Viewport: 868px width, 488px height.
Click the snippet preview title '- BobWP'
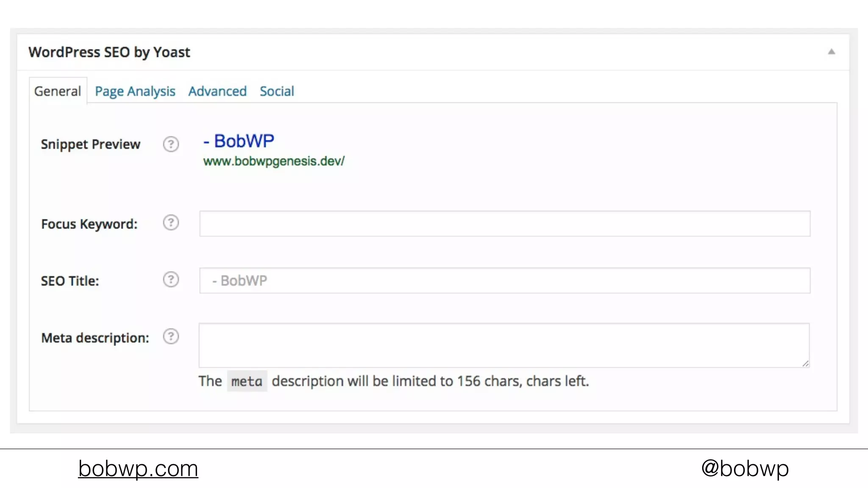click(239, 141)
